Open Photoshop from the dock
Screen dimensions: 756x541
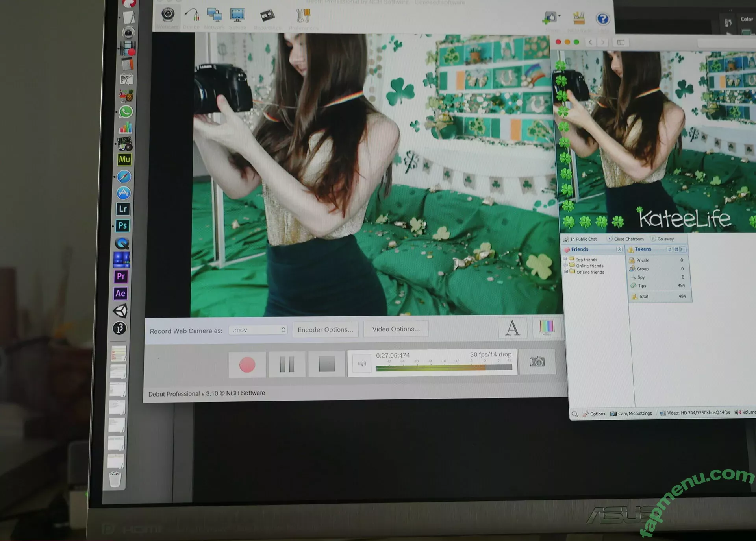pos(122,225)
